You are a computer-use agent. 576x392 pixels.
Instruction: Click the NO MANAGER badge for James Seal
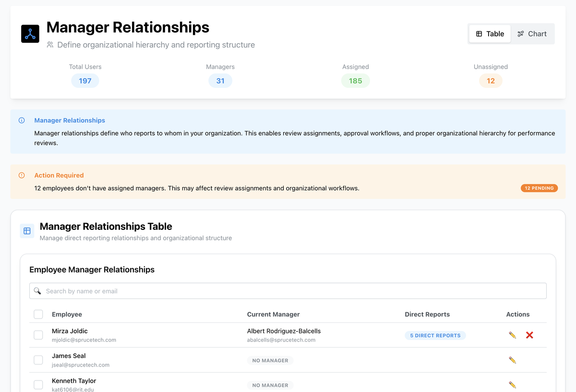coord(270,360)
